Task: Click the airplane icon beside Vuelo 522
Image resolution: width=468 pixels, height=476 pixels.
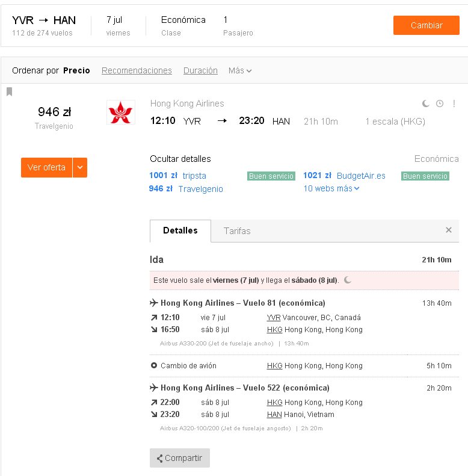Action: pyautogui.click(x=154, y=388)
